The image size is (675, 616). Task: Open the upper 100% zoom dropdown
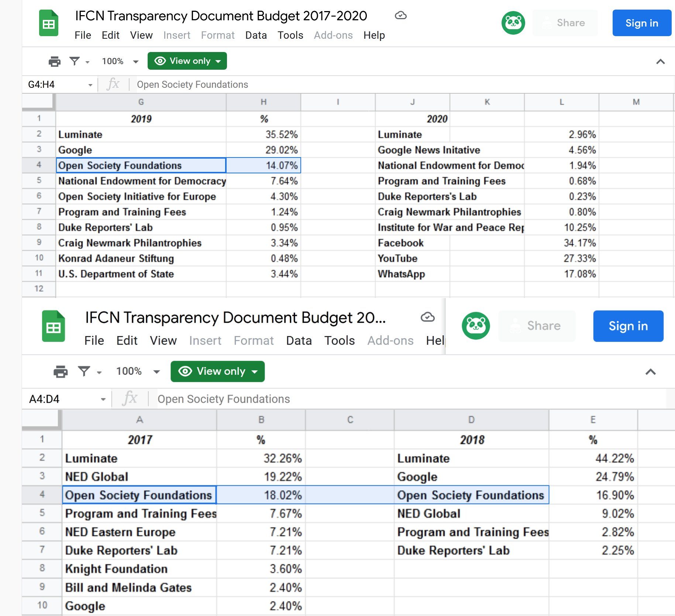(120, 61)
